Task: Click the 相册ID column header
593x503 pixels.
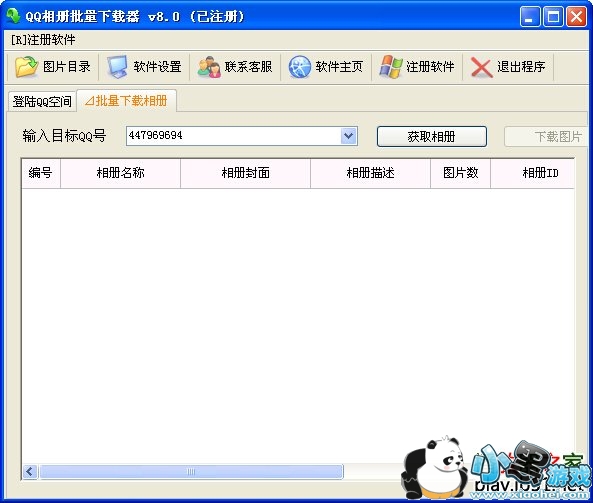Action: (x=532, y=173)
